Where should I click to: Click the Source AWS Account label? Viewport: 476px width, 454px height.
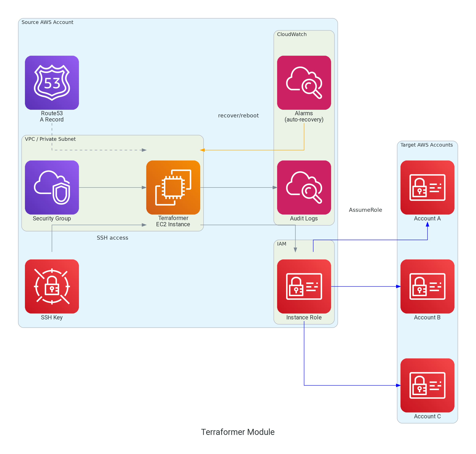pyautogui.click(x=47, y=22)
